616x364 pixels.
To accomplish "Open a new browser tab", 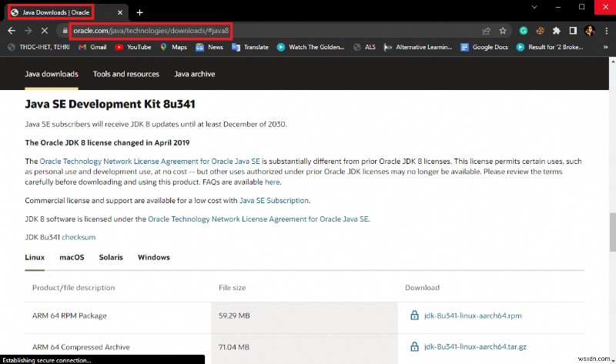I will click(139, 12).
